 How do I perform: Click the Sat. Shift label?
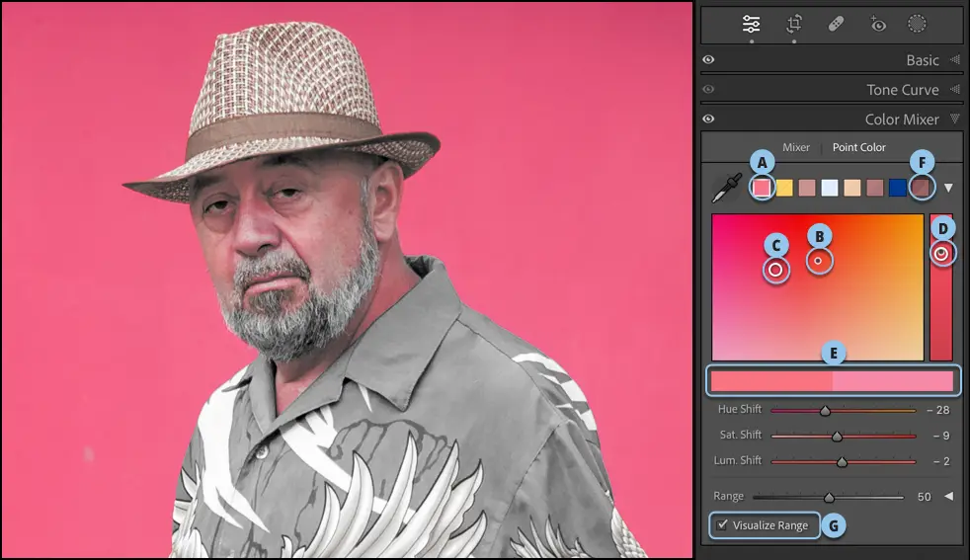tap(741, 435)
